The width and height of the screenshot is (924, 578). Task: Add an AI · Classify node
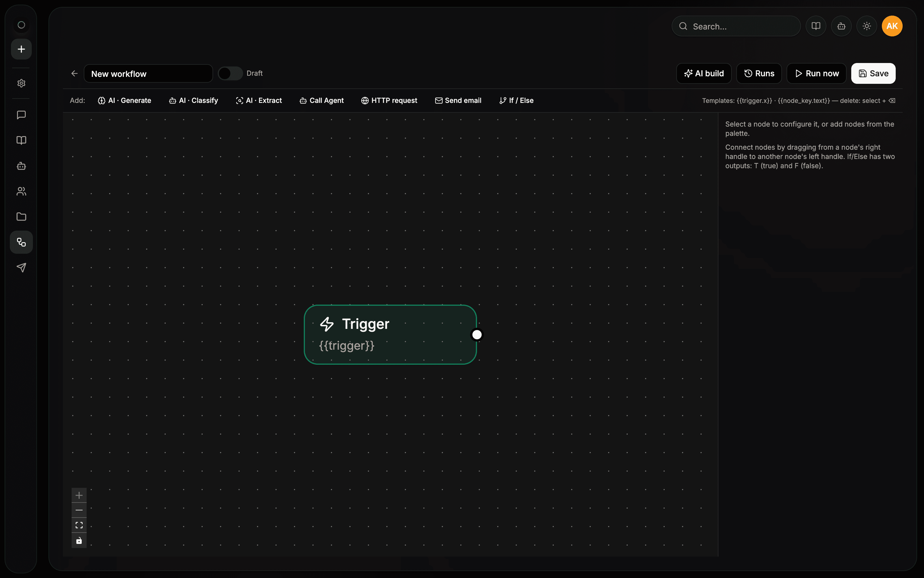tap(193, 101)
